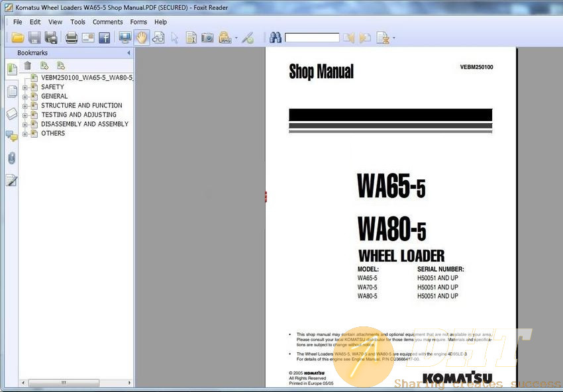
Task: Expand the DISASSEMBLY AND ASSEMBLY bookmark
Action: click(25, 124)
